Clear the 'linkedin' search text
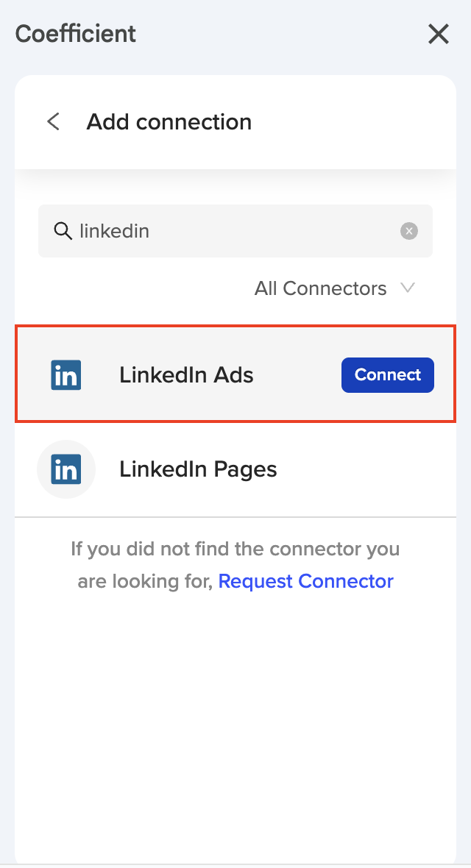The height and width of the screenshot is (868, 471). click(409, 231)
